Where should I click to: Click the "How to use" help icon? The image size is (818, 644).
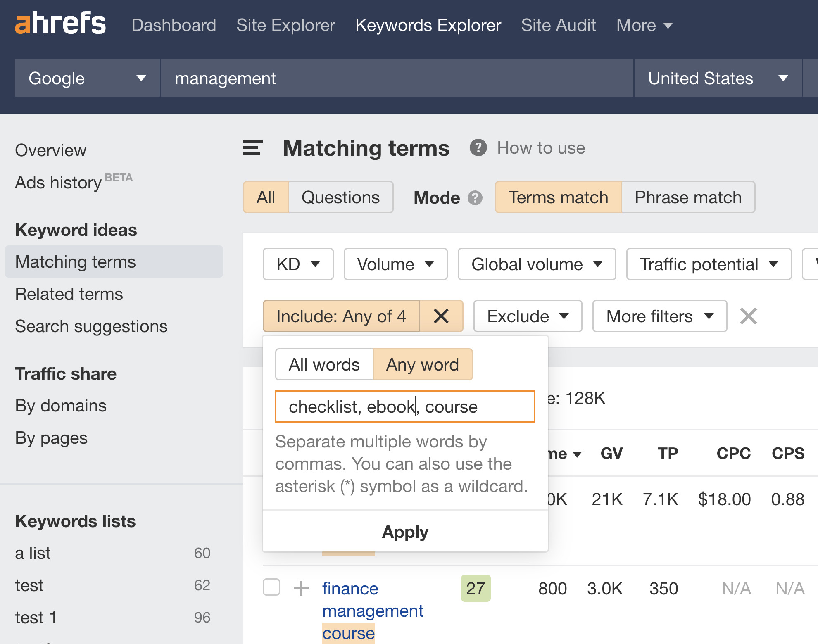click(x=478, y=147)
